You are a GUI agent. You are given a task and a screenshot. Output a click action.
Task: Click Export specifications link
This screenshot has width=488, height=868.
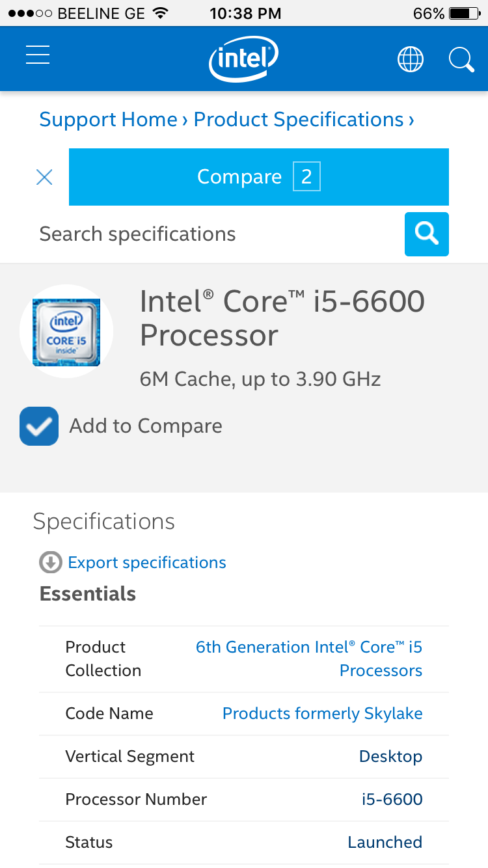click(x=147, y=563)
